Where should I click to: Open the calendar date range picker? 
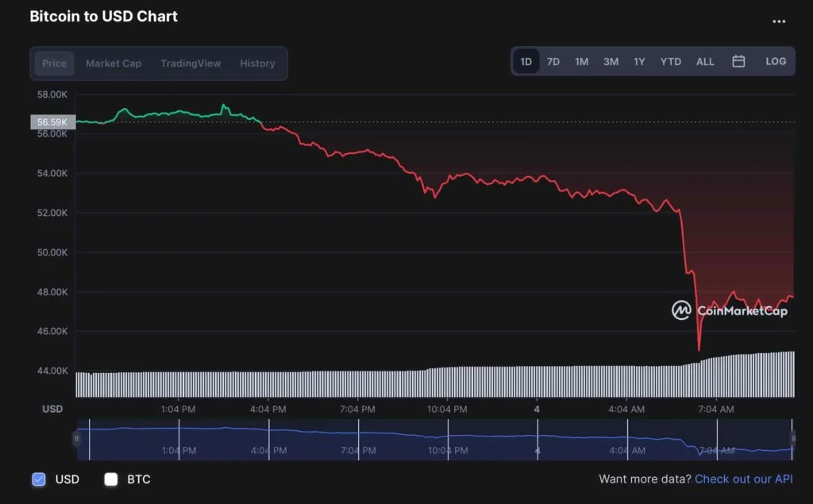[x=738, y=61]
